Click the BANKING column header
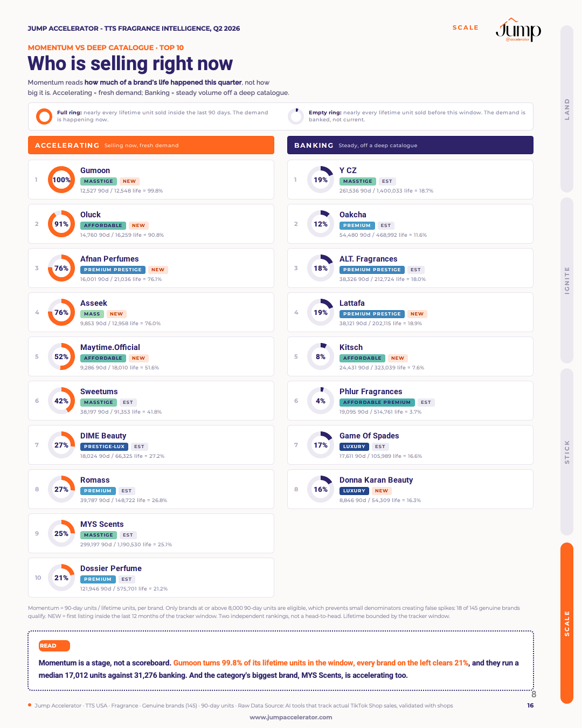582x728 pixels. tap(410, 145)
